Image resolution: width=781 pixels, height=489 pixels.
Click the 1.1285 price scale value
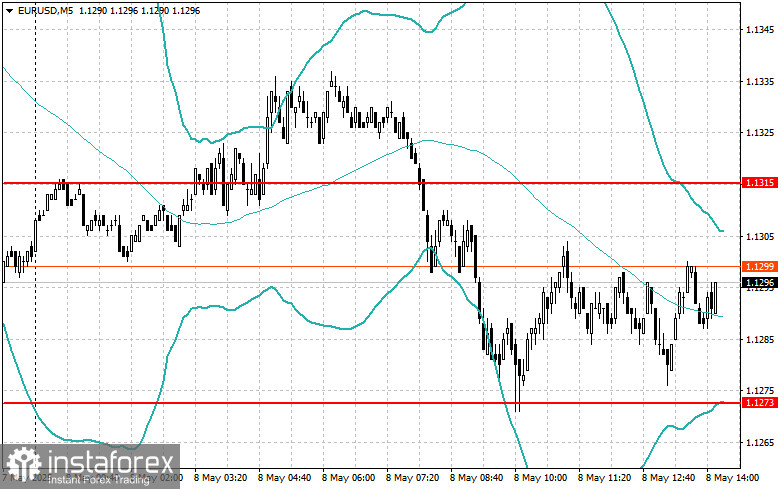[x=760, y=340]
